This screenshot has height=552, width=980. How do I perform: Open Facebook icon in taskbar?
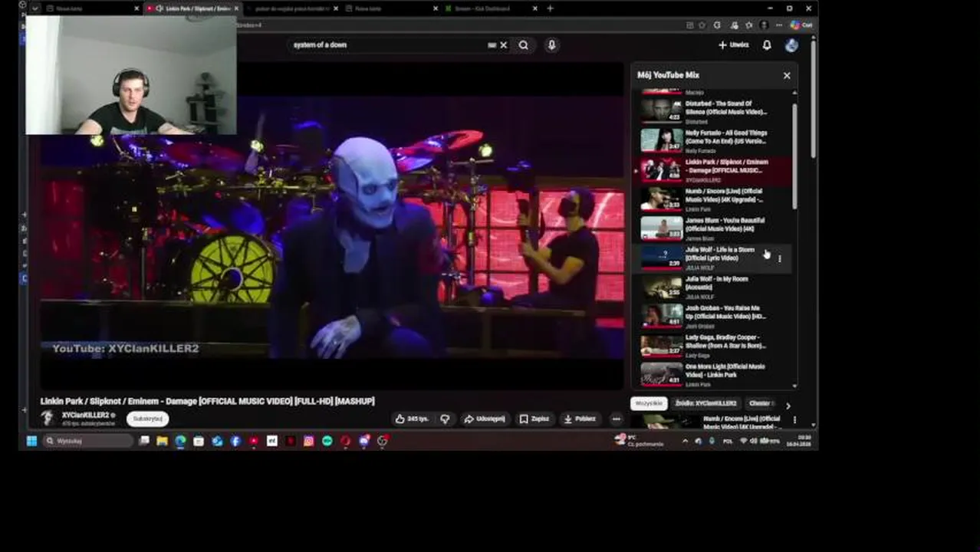click(x=235, y=441)
